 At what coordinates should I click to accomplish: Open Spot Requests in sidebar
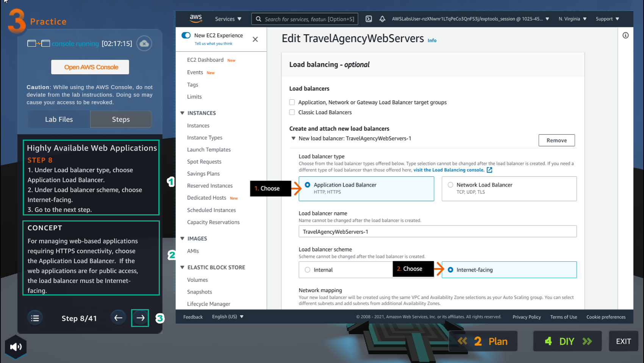pos(204,162)
